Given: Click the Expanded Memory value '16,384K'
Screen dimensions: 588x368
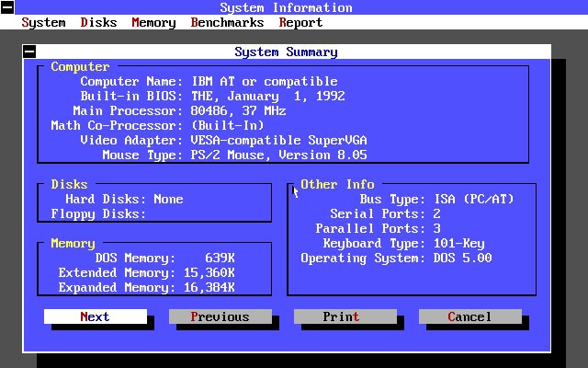Looking at the screenshot, I should (x=209, y=287).
